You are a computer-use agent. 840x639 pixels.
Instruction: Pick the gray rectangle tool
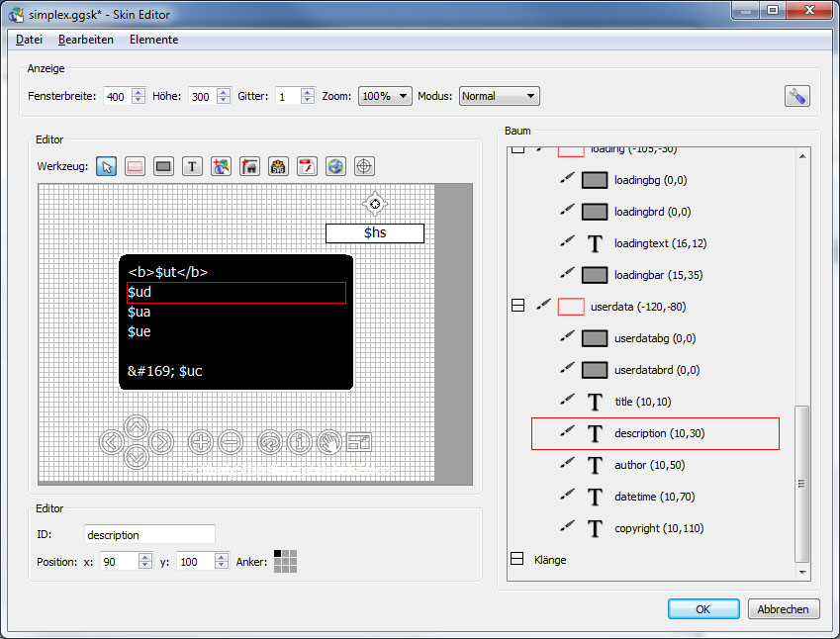point(164,166)
